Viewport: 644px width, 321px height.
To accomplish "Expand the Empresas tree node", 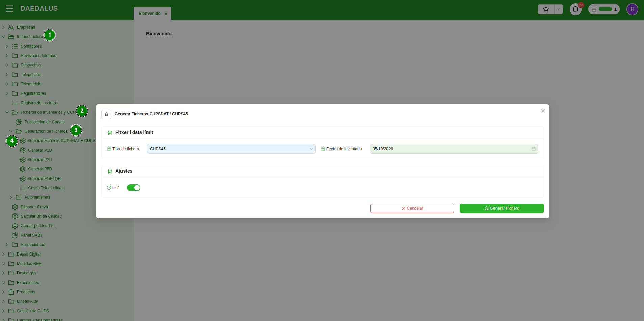I will click(x=3, y=27).
